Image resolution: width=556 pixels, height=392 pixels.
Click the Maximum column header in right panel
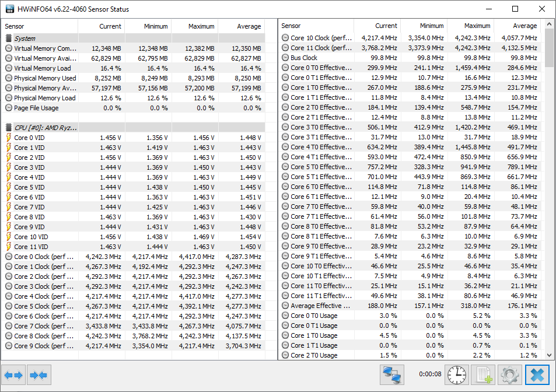(471, 26)
